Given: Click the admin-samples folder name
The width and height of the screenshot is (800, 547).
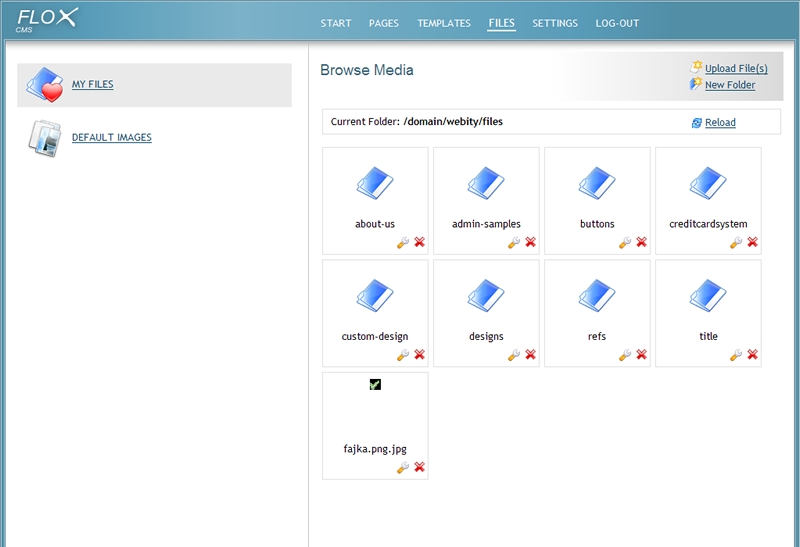Looking at the screenshot, I should 486,224.
